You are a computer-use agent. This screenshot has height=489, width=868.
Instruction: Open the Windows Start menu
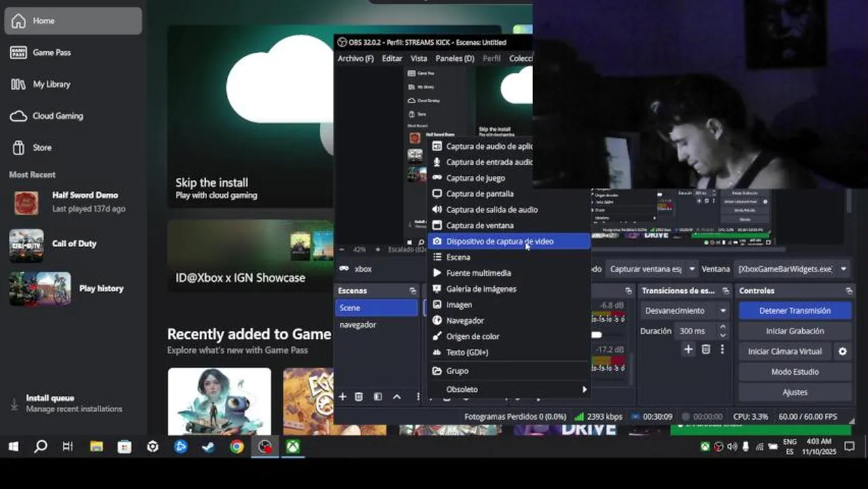[13, 446]
